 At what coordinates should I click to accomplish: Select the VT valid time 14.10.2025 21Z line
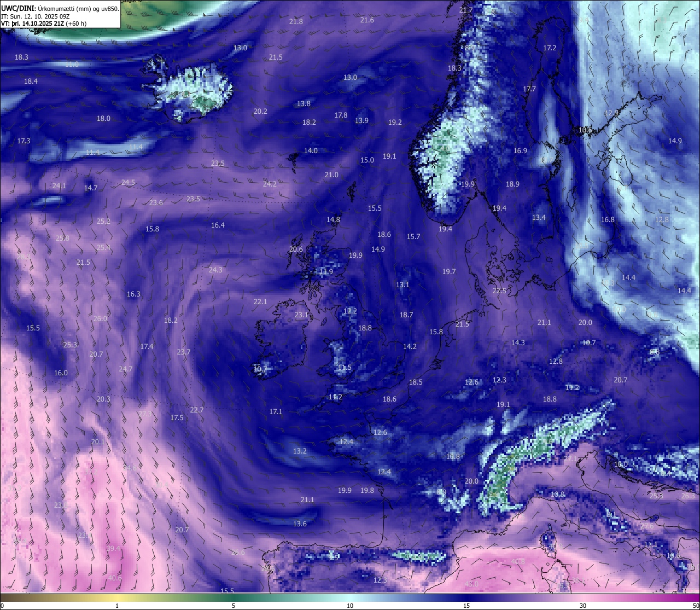pos(44,24)
